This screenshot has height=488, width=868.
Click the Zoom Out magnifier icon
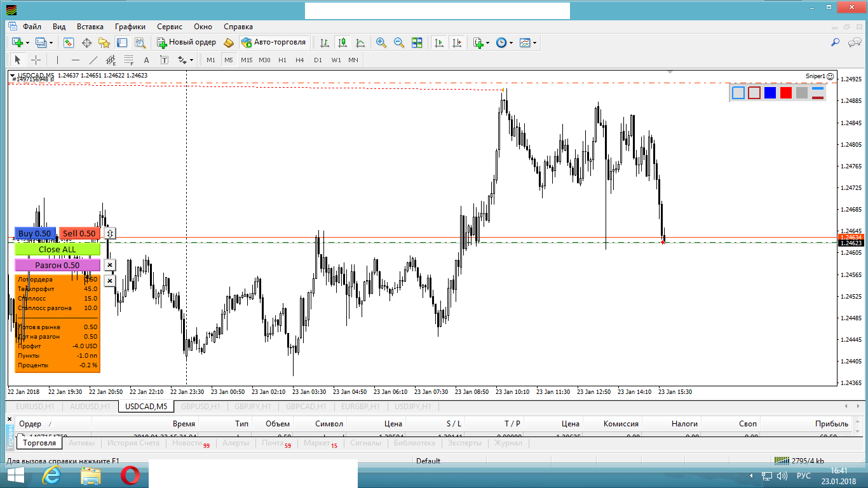pyautogui.click(x=399, y=43)
